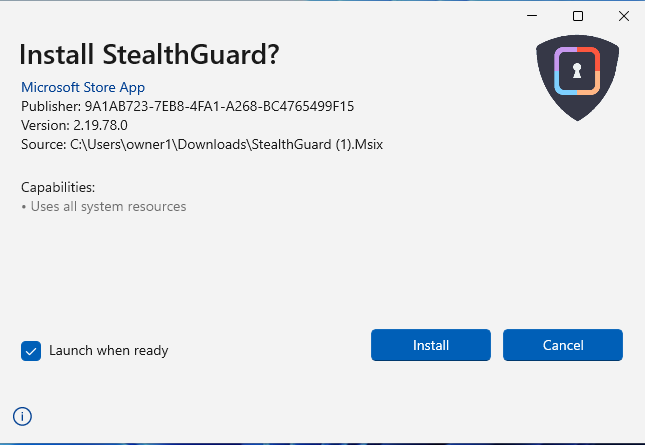Uncheck the Launch when ready checkbox
The height and width of the screenshot is (445, 645).
[x=31, y=351]
